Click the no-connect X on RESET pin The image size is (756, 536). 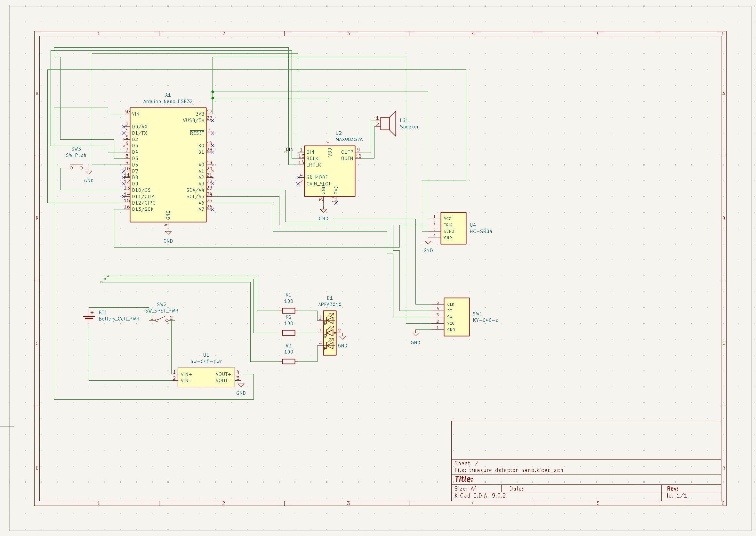click(213, 133)
